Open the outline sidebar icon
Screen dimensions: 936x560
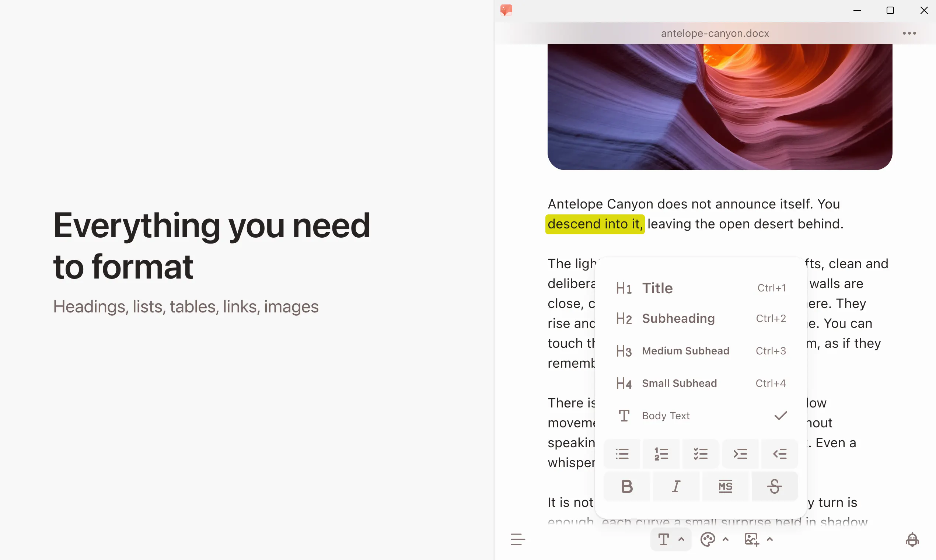tap(518, 540)
